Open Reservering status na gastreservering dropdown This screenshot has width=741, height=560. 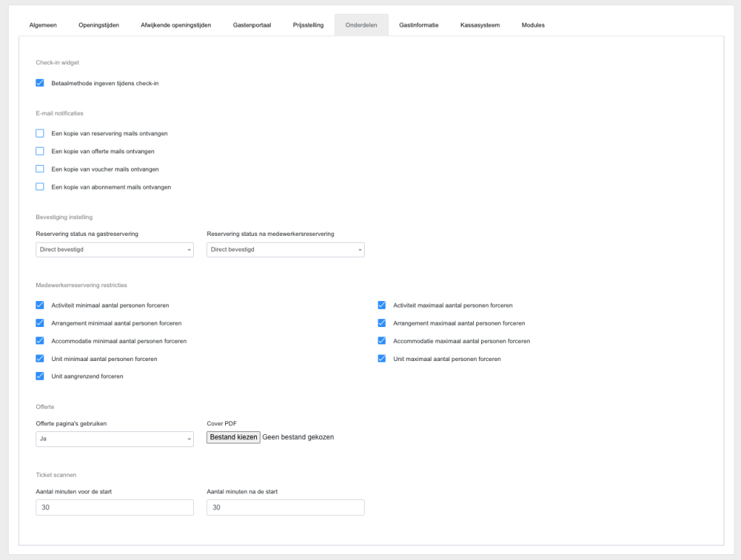(x=114, y=250)
